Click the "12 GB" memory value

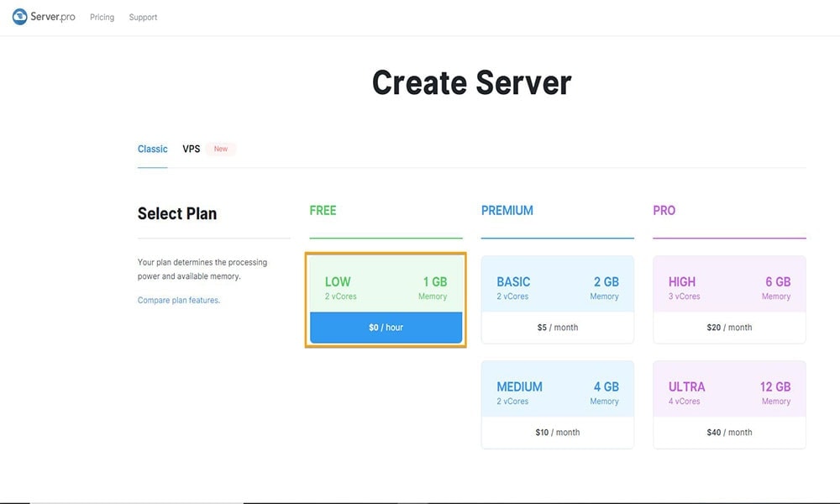[x=775, y=386]
